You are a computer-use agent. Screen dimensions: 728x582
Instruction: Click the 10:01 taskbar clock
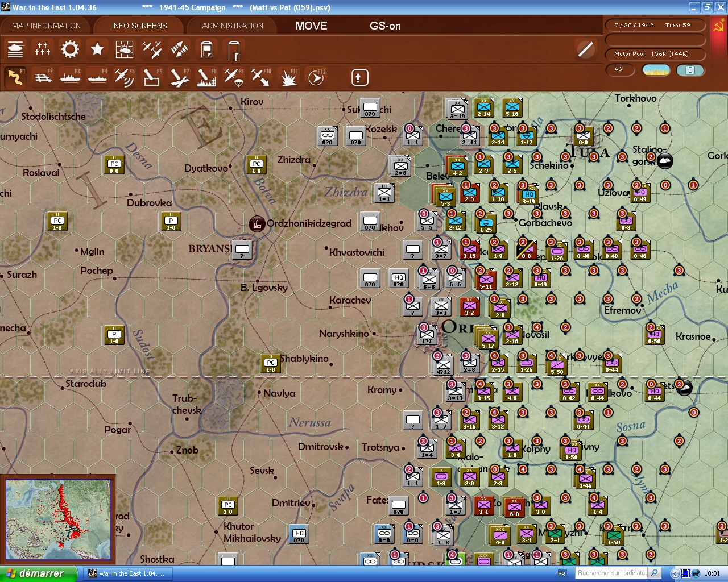[x=712, y=574]
